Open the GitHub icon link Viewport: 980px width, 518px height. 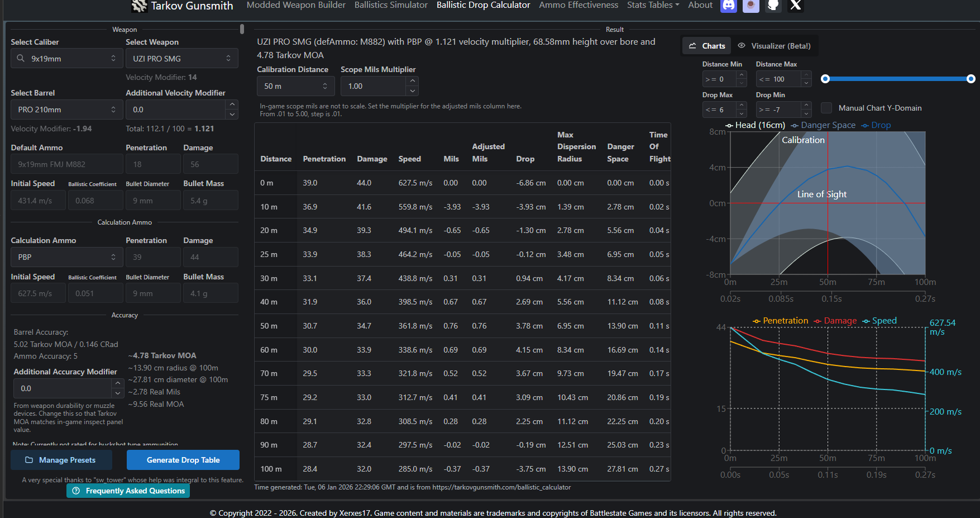[773, 6]
